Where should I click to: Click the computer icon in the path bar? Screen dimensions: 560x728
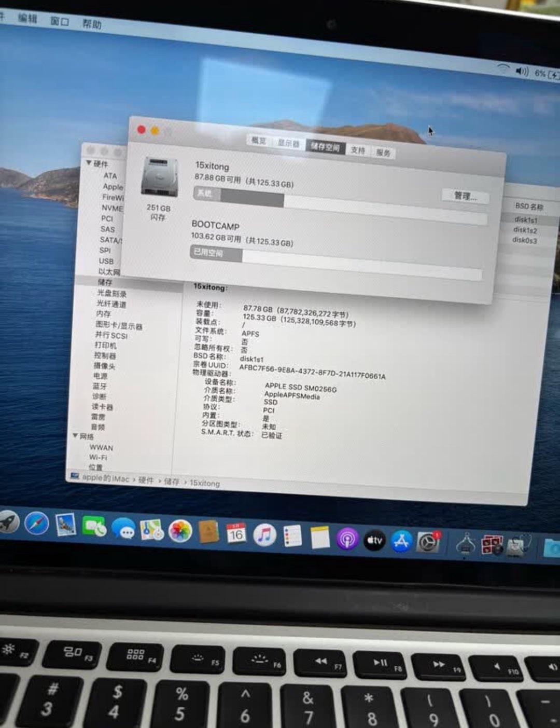(75, 476)
